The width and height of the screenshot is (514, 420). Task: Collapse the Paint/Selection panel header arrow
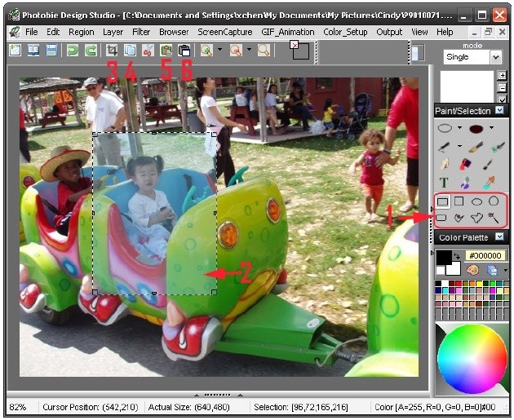(x=499, y=110)
